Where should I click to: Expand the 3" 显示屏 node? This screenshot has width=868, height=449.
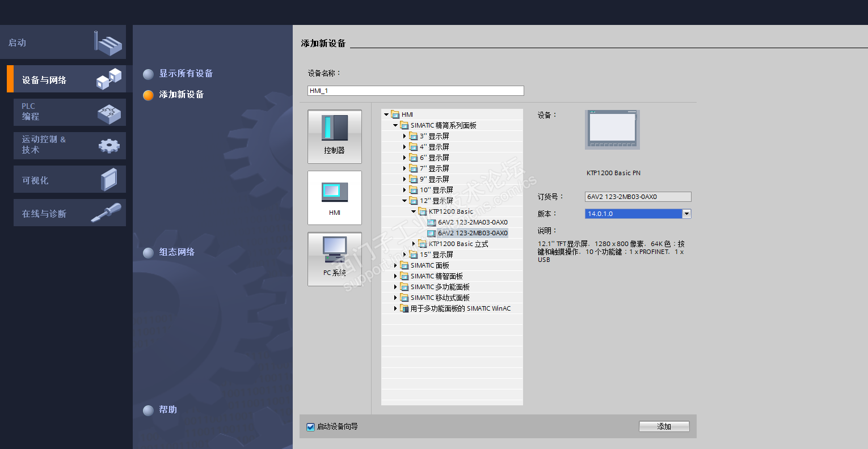404,136
